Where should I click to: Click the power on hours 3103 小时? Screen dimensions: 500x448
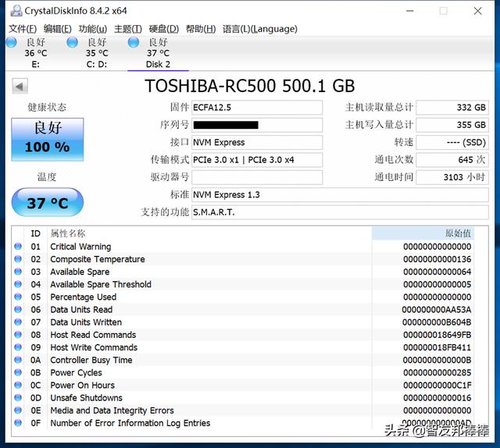pyautogui.click(x=452, y=177)
